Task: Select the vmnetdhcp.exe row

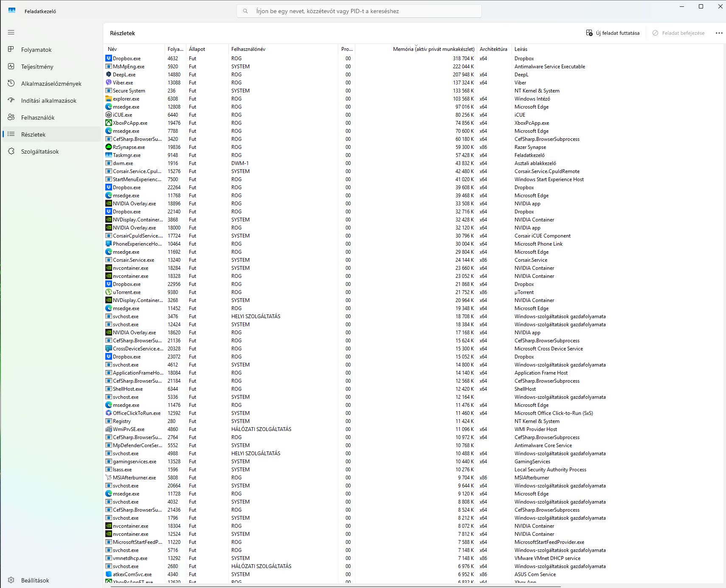Action: coord(413,558)
